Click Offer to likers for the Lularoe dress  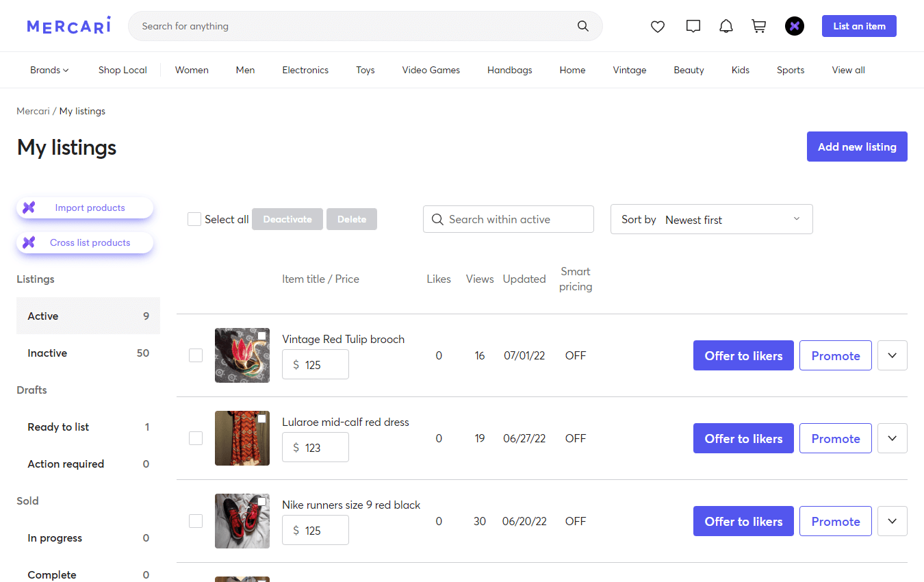click(743, 438)
